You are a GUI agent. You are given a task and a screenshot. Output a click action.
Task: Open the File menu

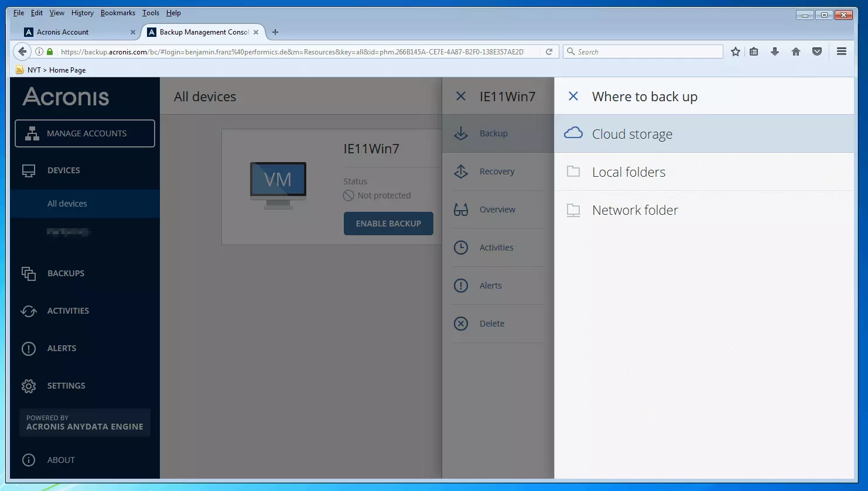19,13
